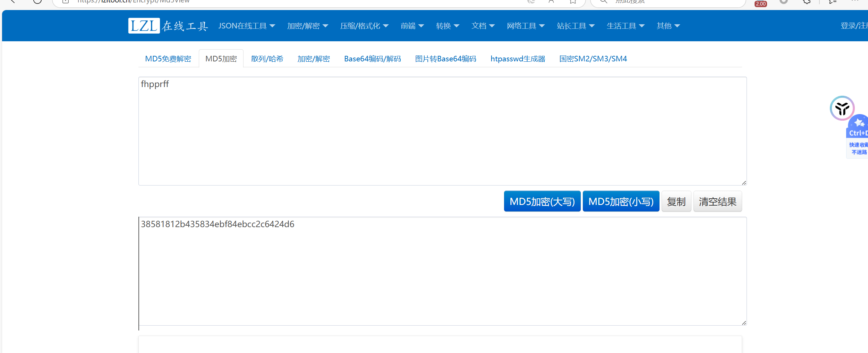Expand the 压缩/格式化 dropdown

pos(365,26)
